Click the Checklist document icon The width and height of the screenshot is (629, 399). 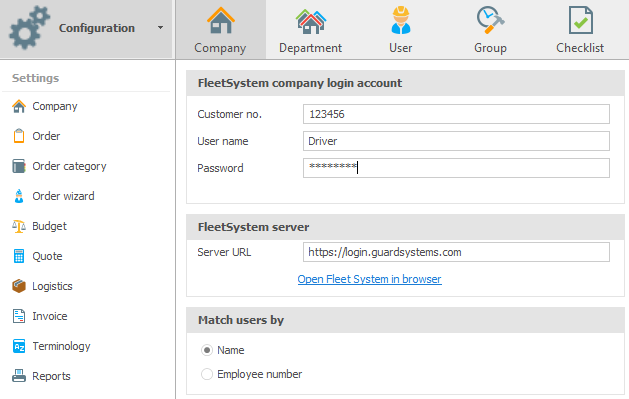click(580, 20)
